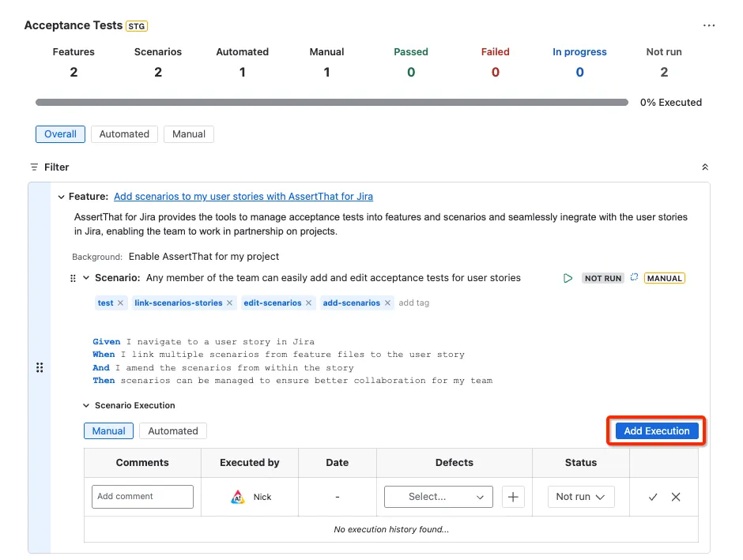743x560 pixels.
Task: Collapse the Scenario Execution section
Action: 86,406
